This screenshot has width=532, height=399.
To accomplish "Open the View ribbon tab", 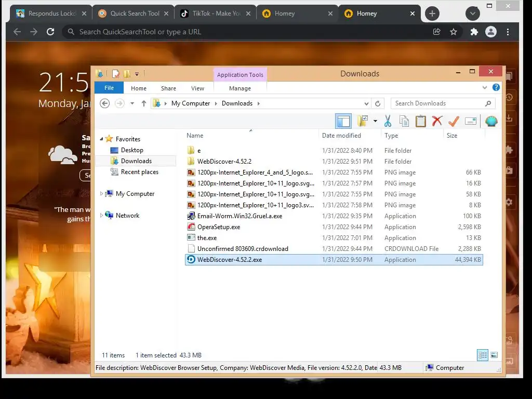I will point(197,88).
